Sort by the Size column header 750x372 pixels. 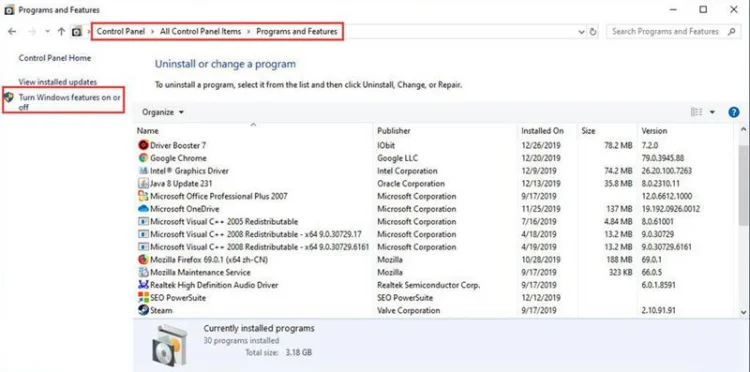pyautogui.click(x=607, y=131)
